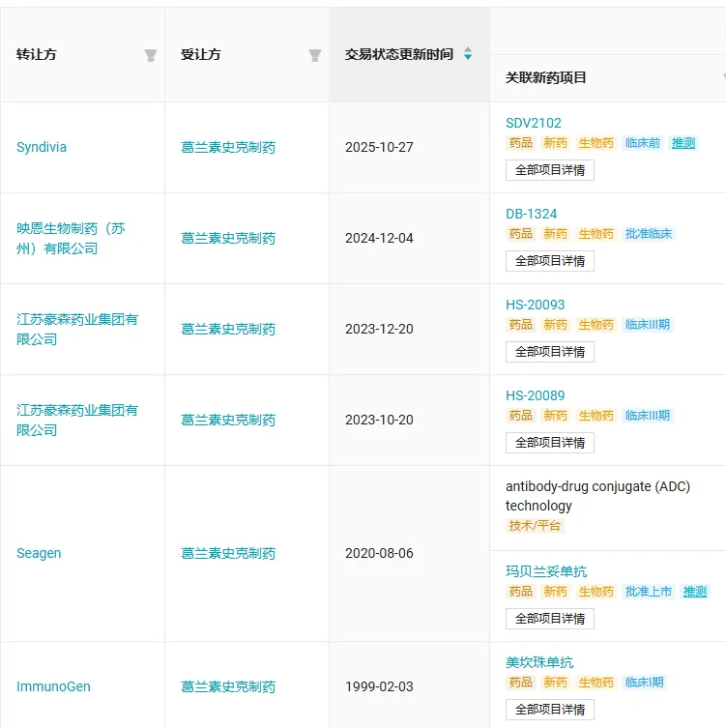Open Syndivia transferor link

pos(42,148)
